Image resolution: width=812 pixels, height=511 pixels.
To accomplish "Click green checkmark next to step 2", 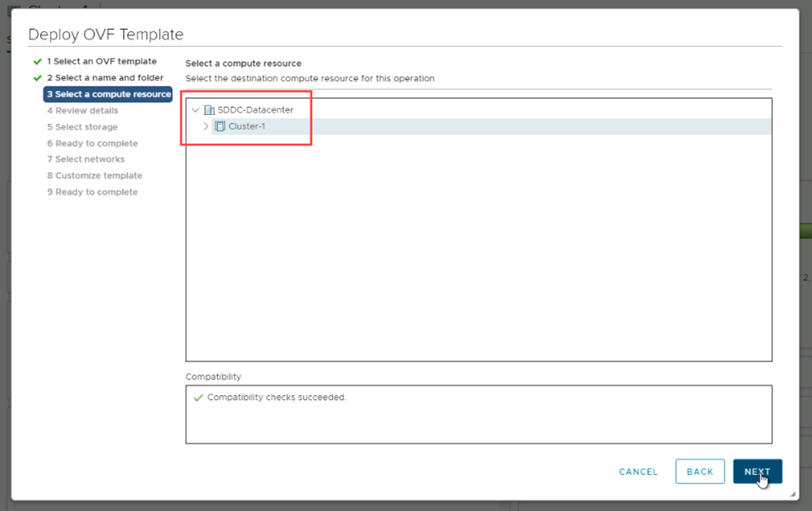I will click(x=37, y=78).
